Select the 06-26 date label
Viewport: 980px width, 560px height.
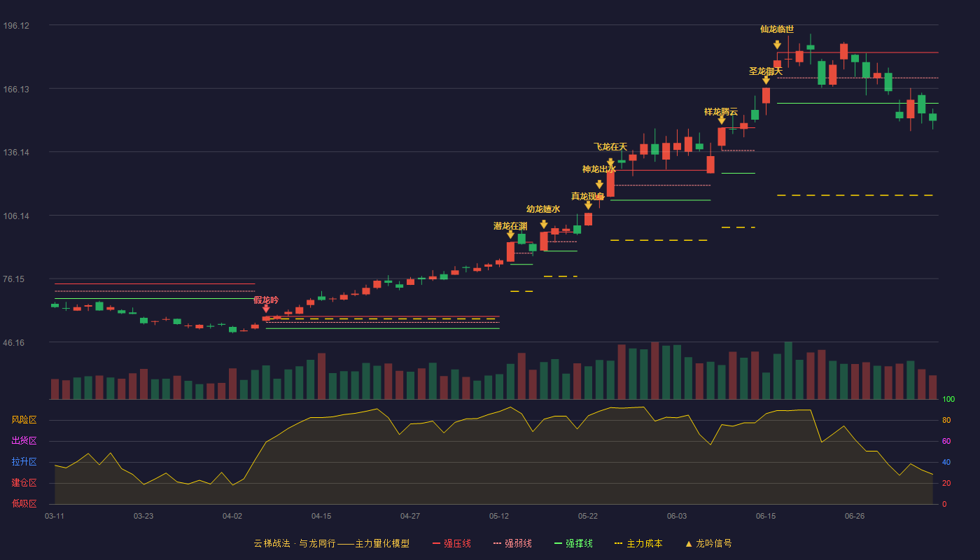(855, 516)
